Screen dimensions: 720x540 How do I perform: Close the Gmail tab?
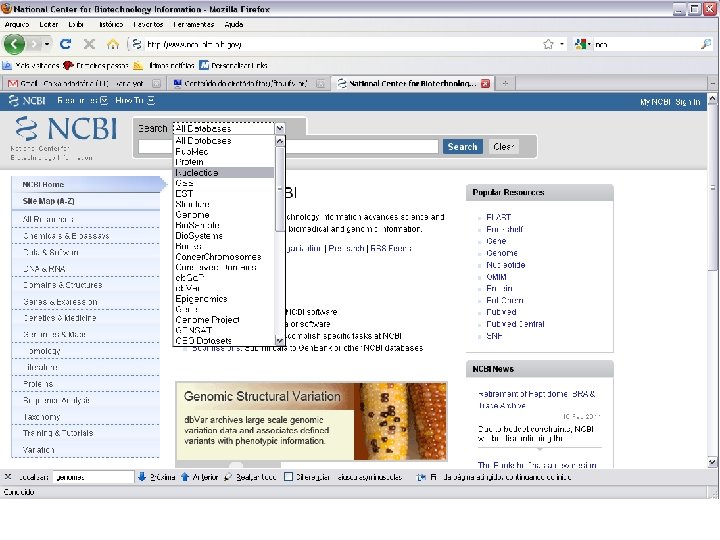[x=157, y=84]
